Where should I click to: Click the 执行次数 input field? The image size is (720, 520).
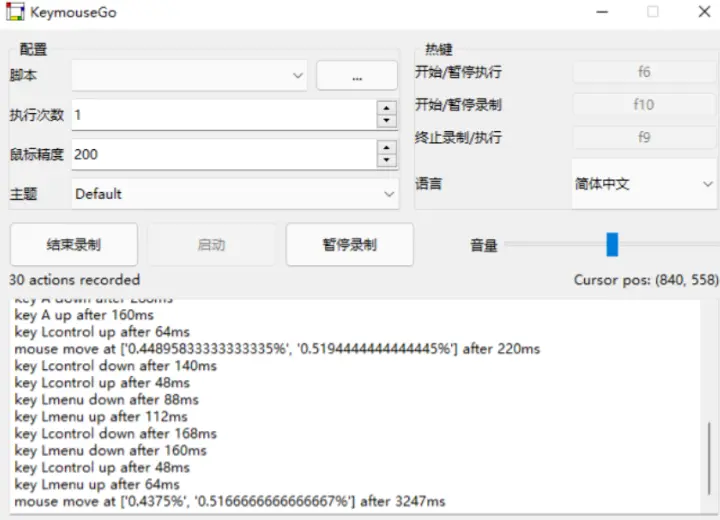pyautogui.click(x=224, y=115)
